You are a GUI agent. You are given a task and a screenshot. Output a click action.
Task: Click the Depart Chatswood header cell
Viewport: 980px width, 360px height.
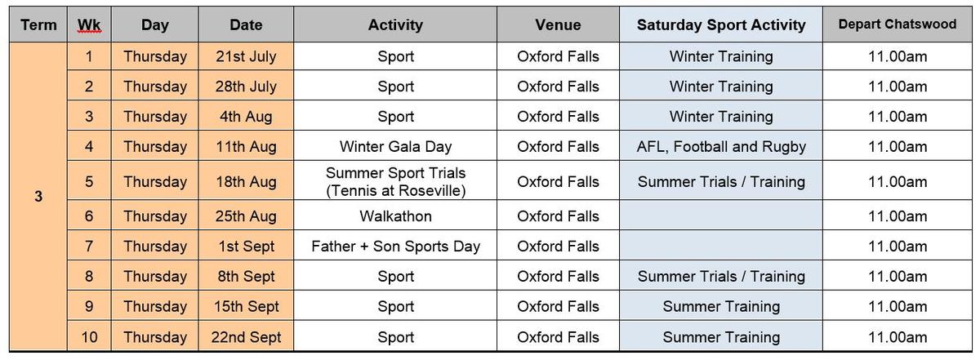898,24
